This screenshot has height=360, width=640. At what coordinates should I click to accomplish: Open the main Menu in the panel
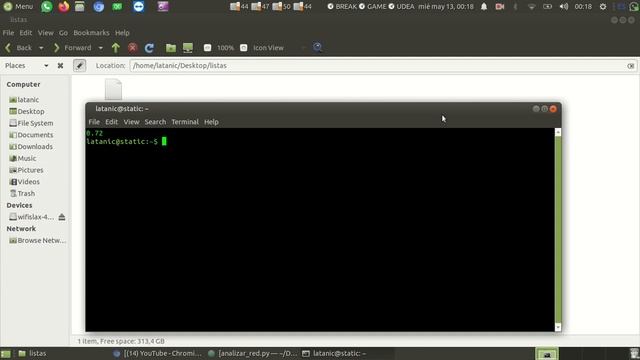click(18, 7)
